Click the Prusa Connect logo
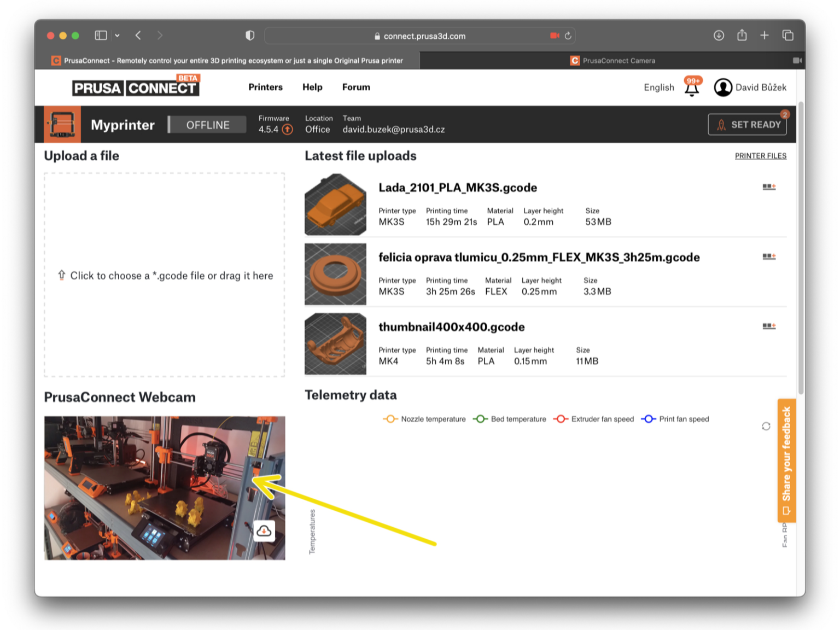Viewport: 840px width, 630px height. [x=135, y=86]
